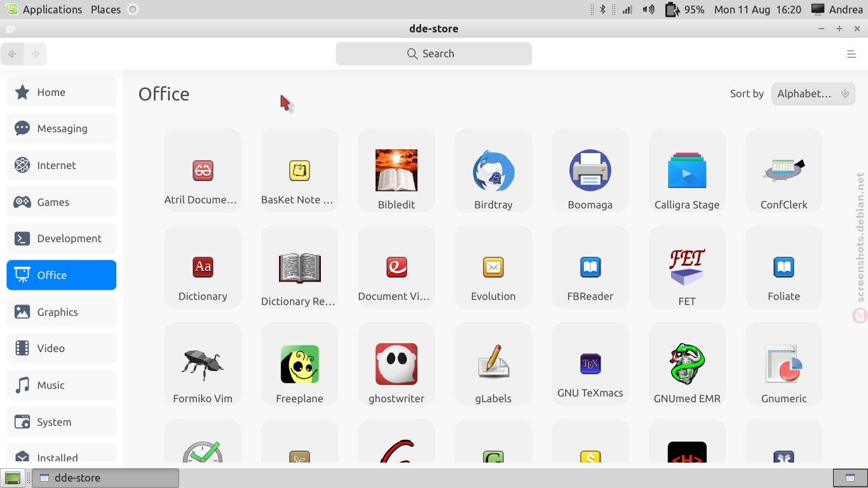Screen dimensions: 868x488
Task: Switch to the Messaging category
Action: pyautogui.click(x=62, y=128)
